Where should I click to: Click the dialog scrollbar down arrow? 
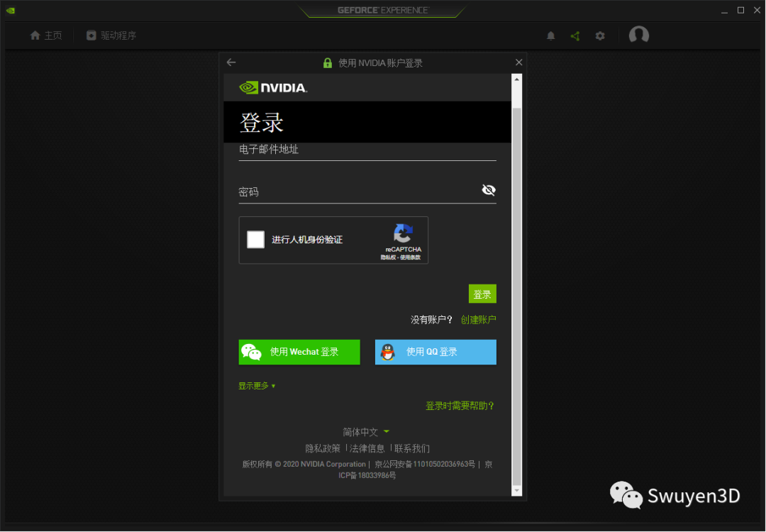[x=516, y=490]
